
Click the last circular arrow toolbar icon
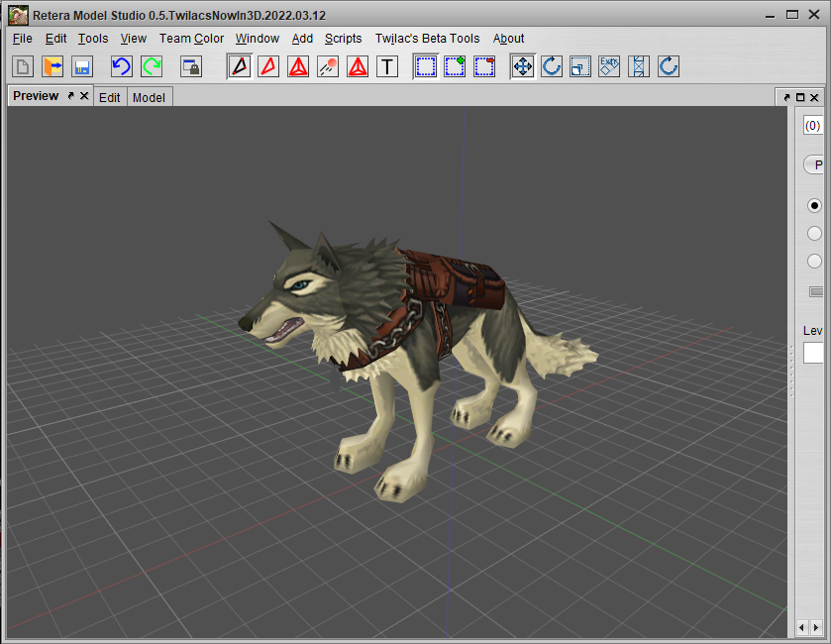pyautogui.click(x=669, y=66)
